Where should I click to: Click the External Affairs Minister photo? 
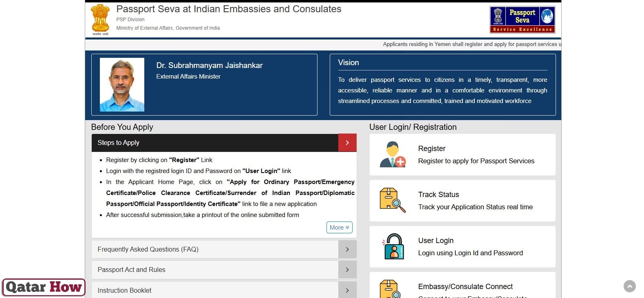[122, 85]
